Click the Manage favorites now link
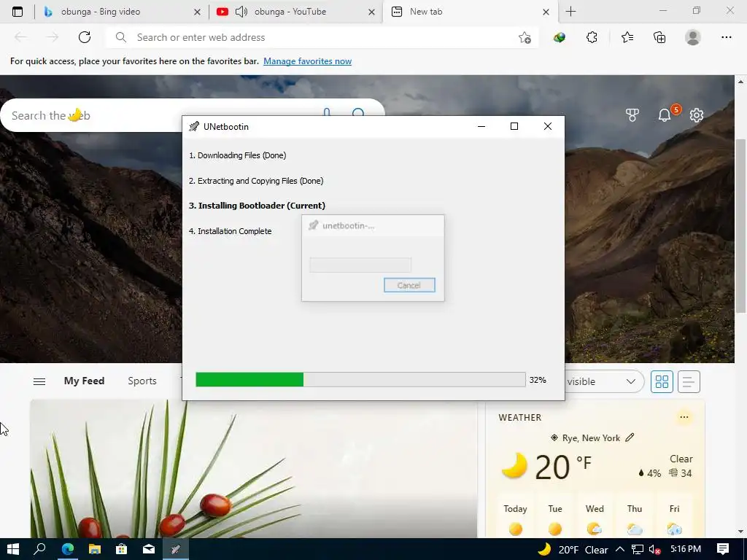Screen dimensions: 747x560 (307, 61)
